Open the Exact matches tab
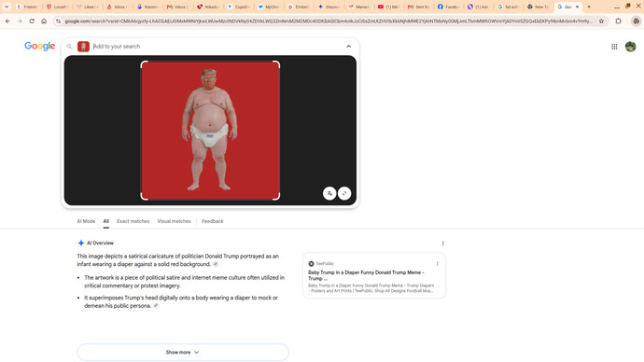Viewport: 644px width, 362px height. pos(133,221)
